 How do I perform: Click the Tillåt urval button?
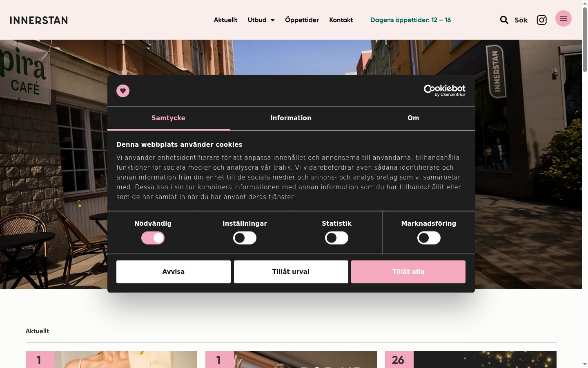[x=291, y=272]
